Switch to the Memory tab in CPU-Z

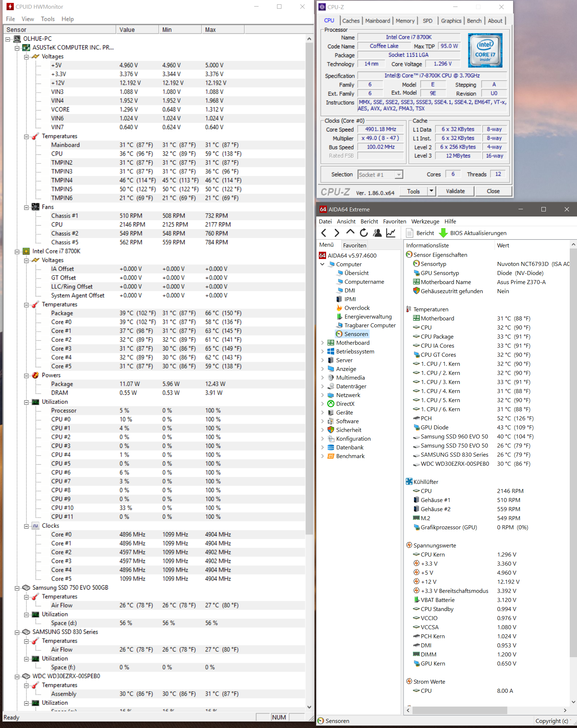coord(405,21)
